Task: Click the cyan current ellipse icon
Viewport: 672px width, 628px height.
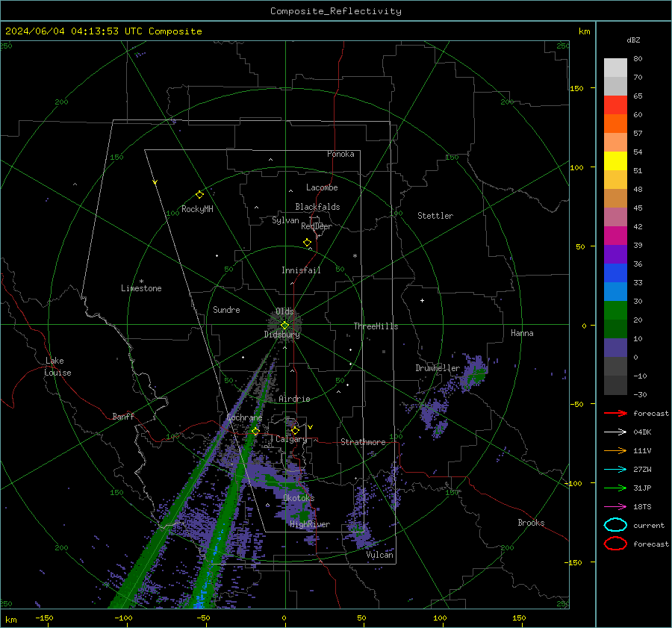Action: pos(615,525)
